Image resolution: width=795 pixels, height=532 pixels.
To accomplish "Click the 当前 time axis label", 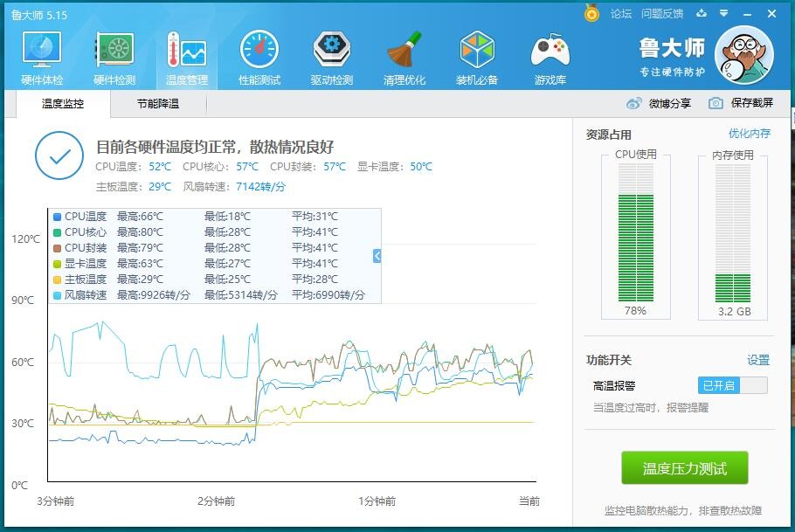I will (x=529, y=501).
